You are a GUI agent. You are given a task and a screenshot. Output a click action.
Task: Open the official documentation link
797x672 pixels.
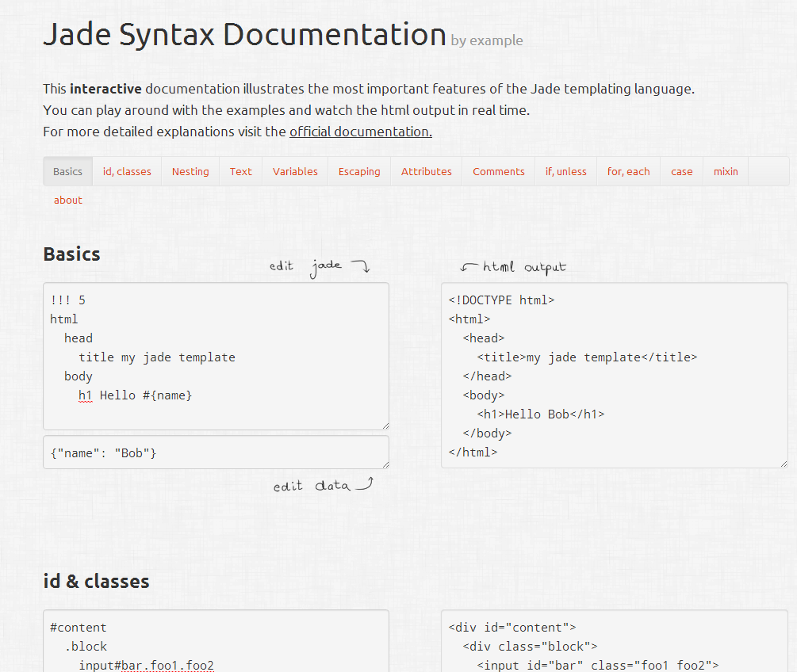tap(360, 132)
